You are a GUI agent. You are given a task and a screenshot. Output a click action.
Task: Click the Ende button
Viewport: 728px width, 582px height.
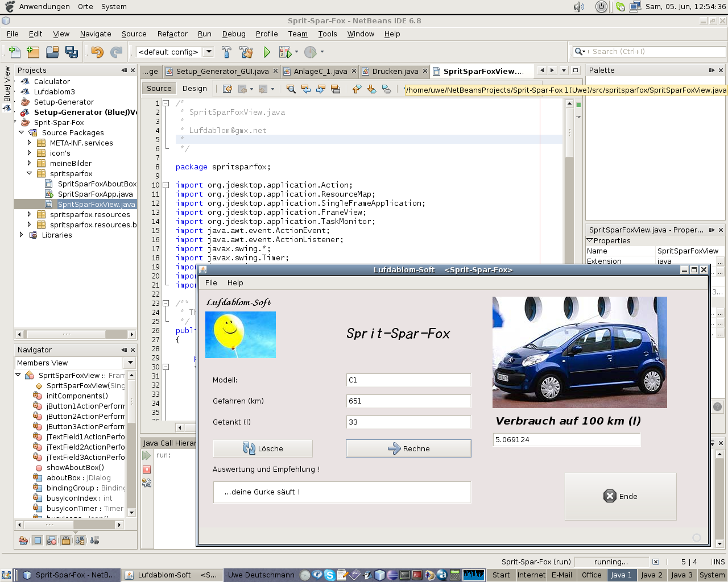[x=621, y=496]
